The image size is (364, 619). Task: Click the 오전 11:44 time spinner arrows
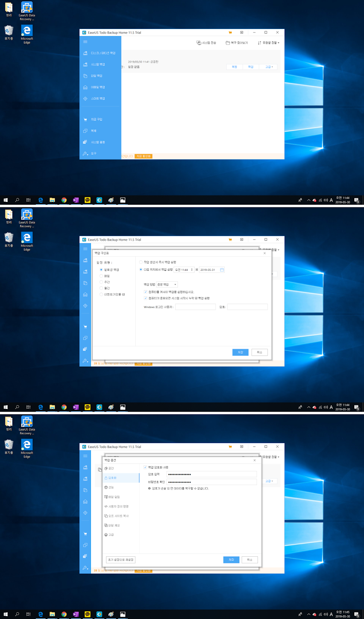(192, 270)
